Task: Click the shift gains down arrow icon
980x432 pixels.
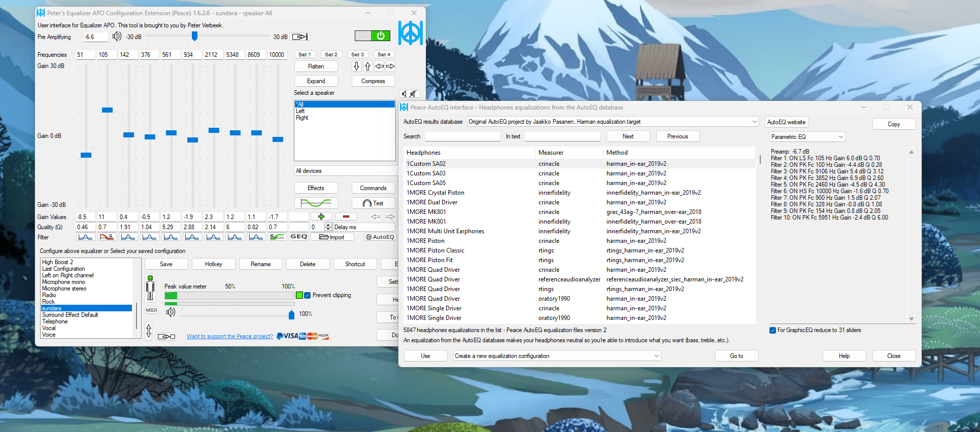Action: (x=356, y=66)
